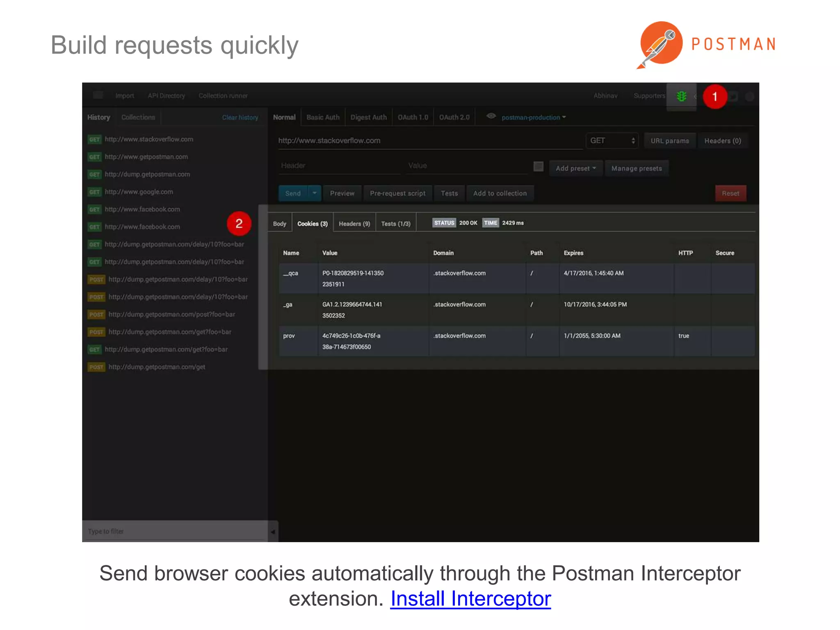This screenshot has height=630, width=840.
Task: Open the Tests (1/3) results tab
Action: pyautogui.click(x=396, y=224)
